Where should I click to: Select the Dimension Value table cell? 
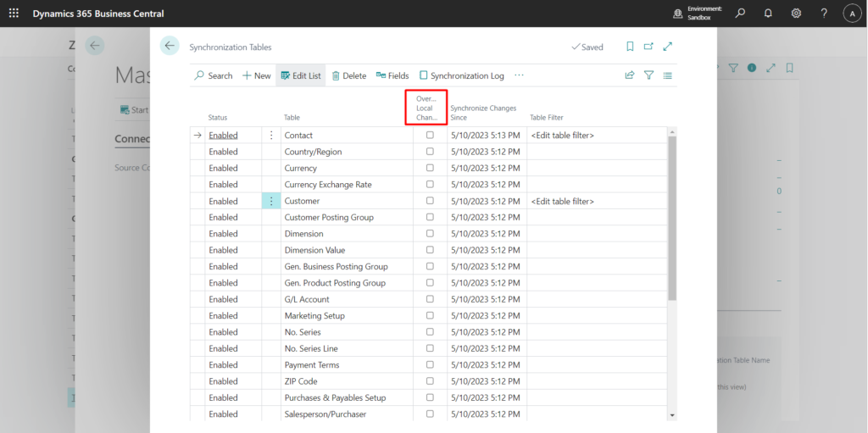(347, 250)
